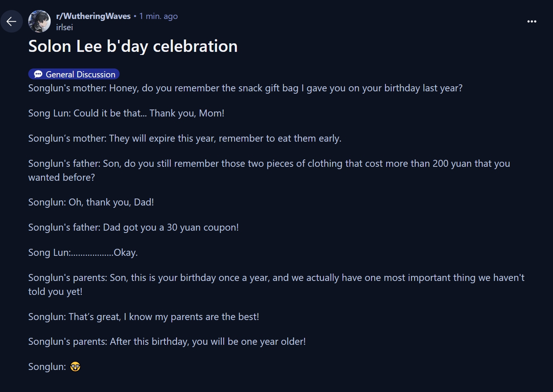This screenshot has width=553, height=392.
Task: Click the speech bubble icon in flair
Action: pos(38,74)
